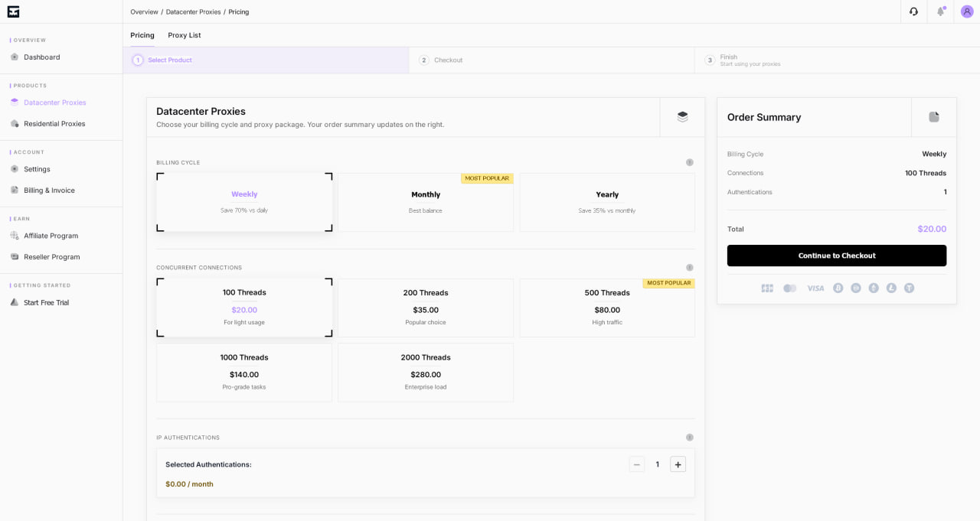Switch to the Proxy List tab
The image size is (980, 521).
[x=185, y=35]
